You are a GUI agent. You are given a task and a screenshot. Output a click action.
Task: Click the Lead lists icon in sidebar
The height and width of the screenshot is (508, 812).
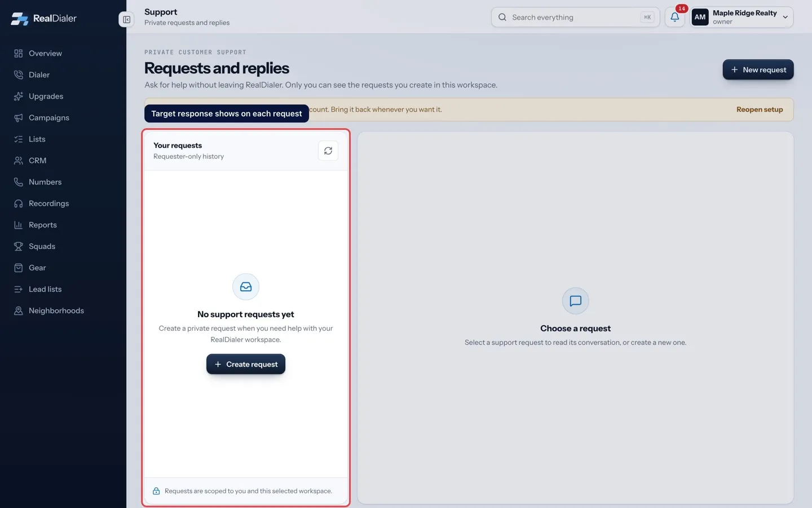coord(19,290)
